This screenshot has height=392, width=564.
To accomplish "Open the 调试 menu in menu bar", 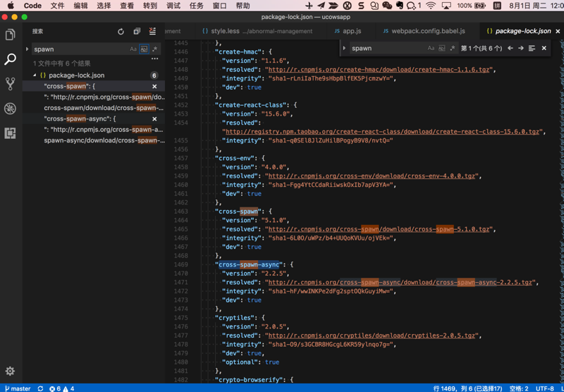I will pos(173,6).
